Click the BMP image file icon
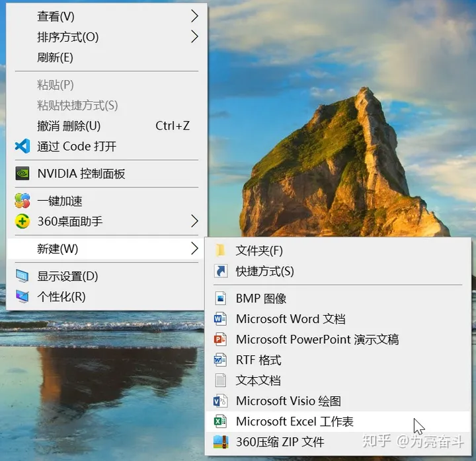Viewport: 476px width, 461px height. click(221, 298)
